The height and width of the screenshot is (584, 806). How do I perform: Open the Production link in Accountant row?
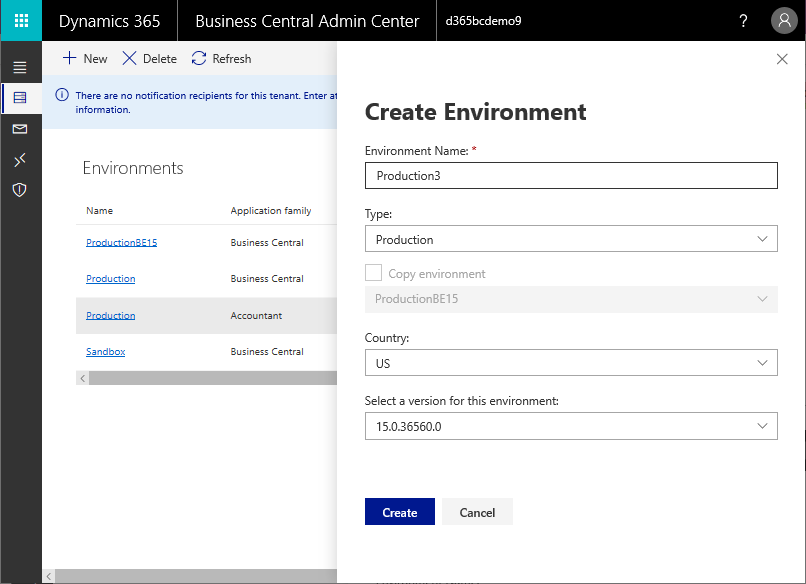(111, 316)
